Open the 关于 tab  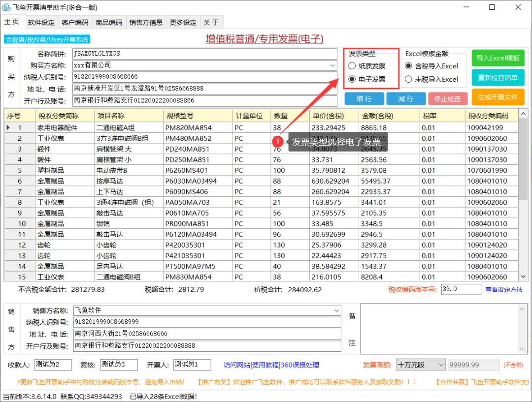point(211,22)
